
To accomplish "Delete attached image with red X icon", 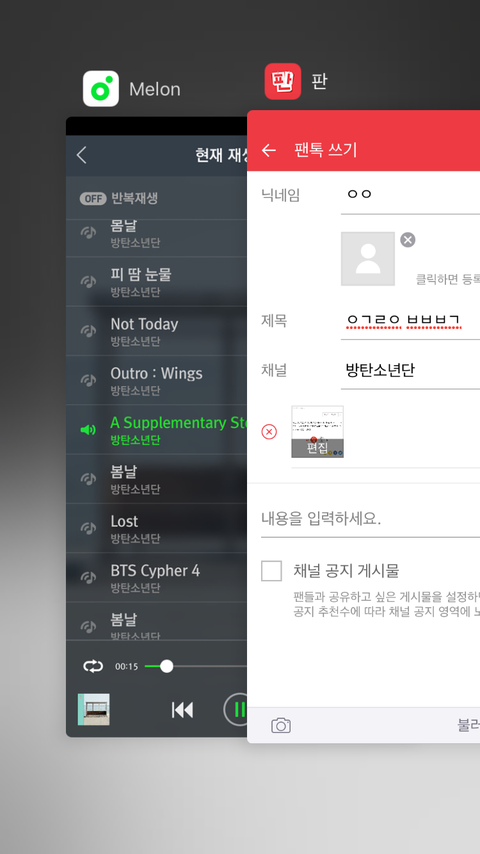I will pyautogui.click(x=269, y=432).
